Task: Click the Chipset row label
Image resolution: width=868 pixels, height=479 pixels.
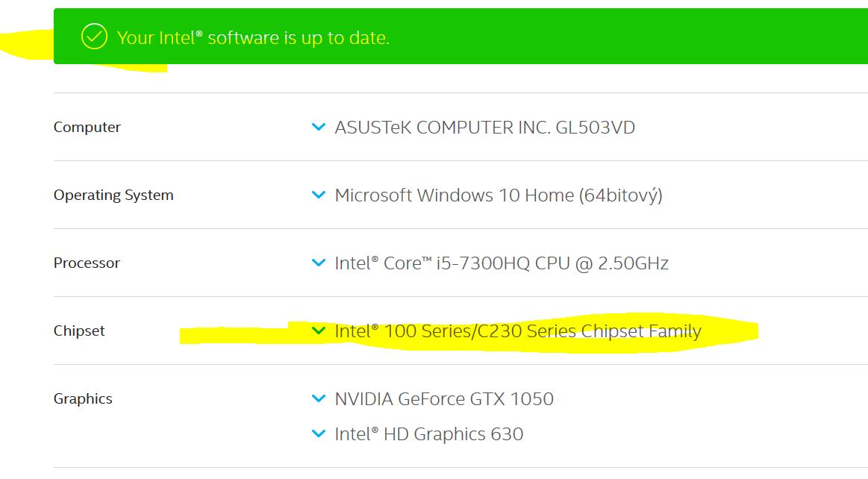Action: point(79,331)
